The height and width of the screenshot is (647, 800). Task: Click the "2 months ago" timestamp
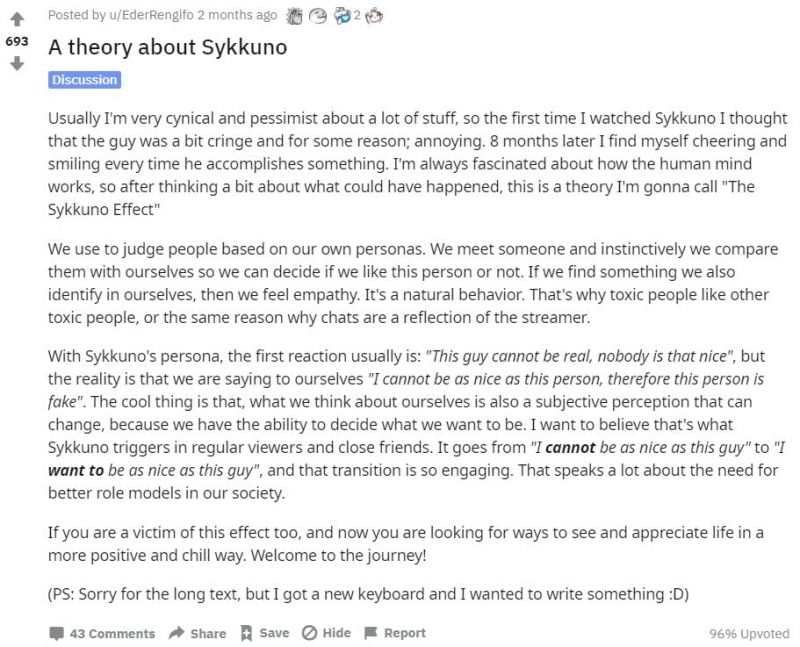[237, 15]
